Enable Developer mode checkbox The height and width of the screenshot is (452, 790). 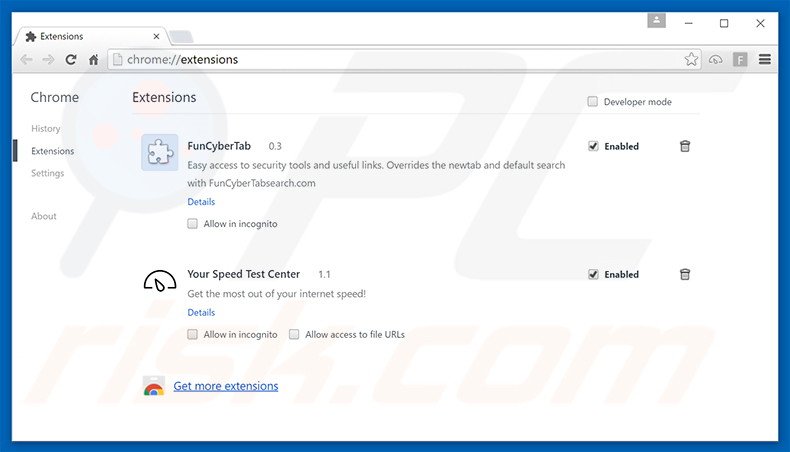point(593,102)
